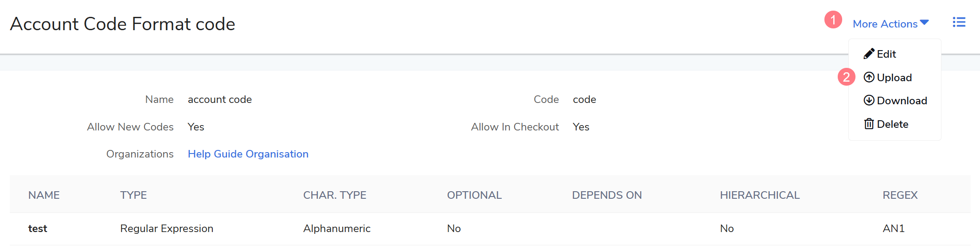The width and height of the screenshot is (980, 252).
Task: Open the More Actions dropdown label
Action: tap(885, 24)
